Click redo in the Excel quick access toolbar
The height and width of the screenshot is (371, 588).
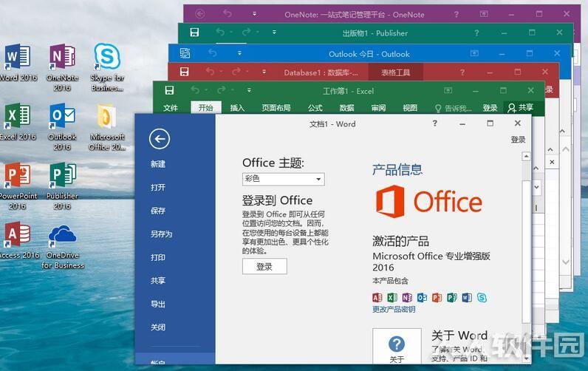[x=222, y=89]
